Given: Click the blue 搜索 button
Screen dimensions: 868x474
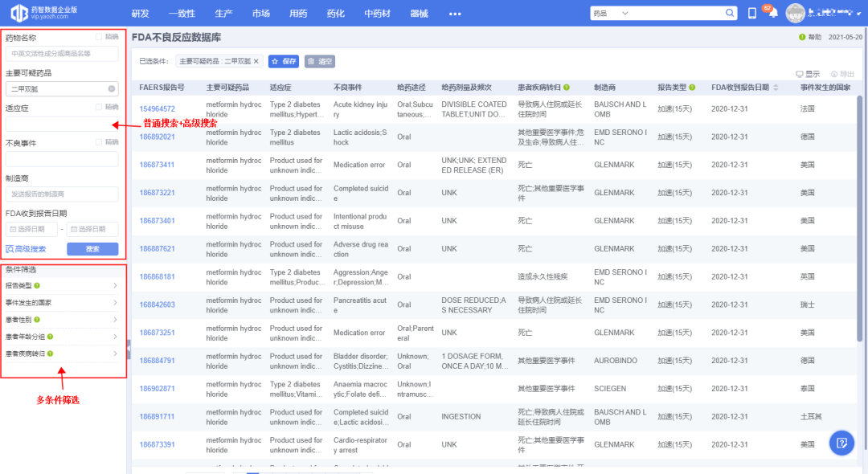Looking at the screenshot, I should pos(92,249).
